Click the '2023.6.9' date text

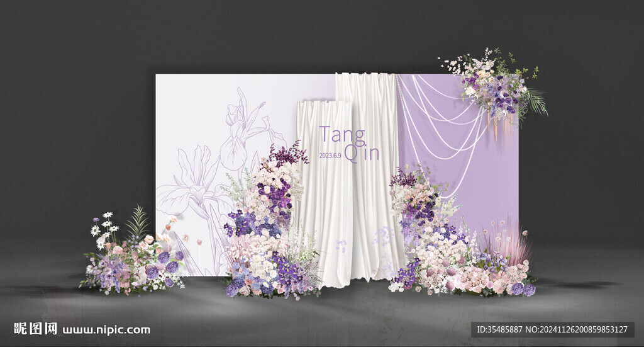click(x=330, y=156)
